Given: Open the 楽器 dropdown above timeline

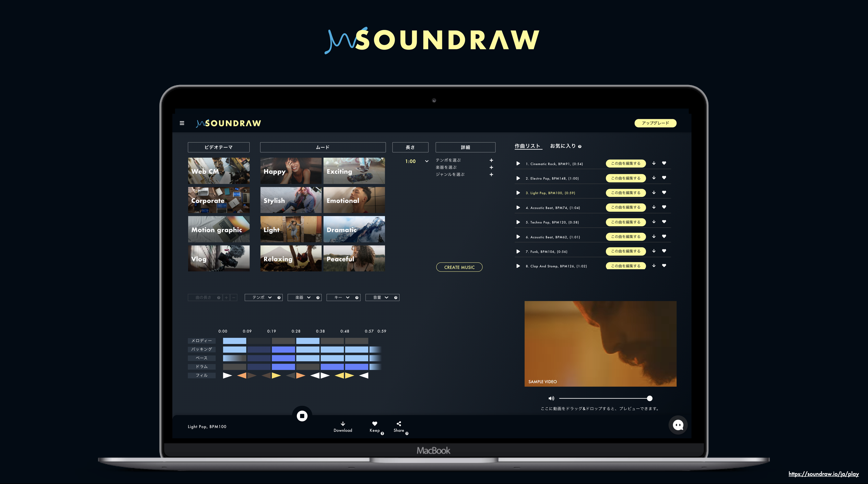Looking at the screenshot, I should [x=304, y=297].
